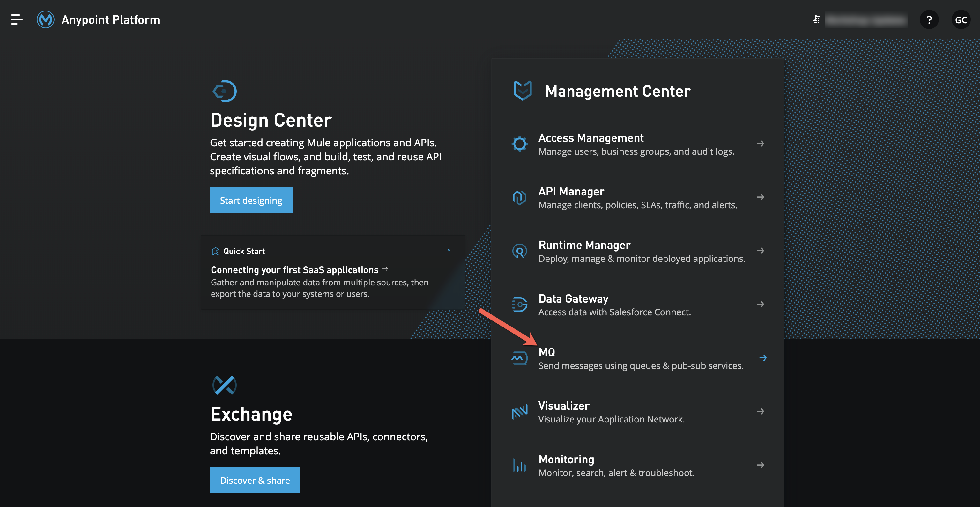The height and width of the screenshot is (507, 980).
Task: Click the Data Gateway icon
Action: point(519,304)
